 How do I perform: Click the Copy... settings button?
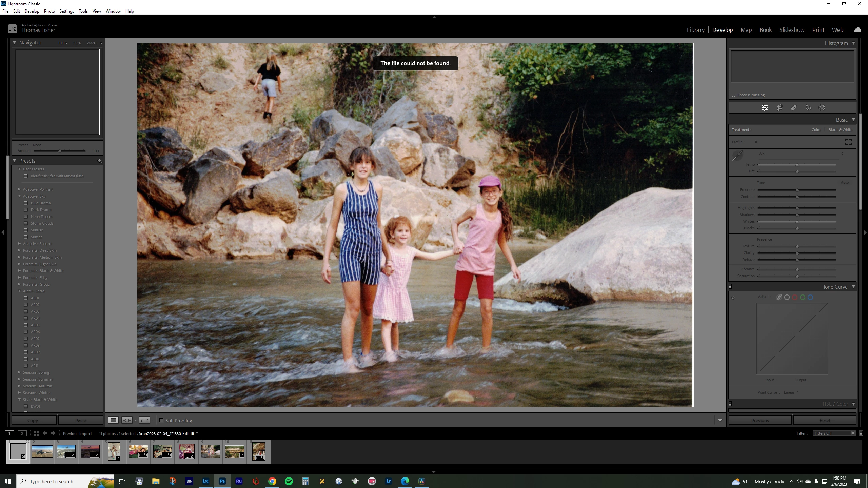point(34,420)
